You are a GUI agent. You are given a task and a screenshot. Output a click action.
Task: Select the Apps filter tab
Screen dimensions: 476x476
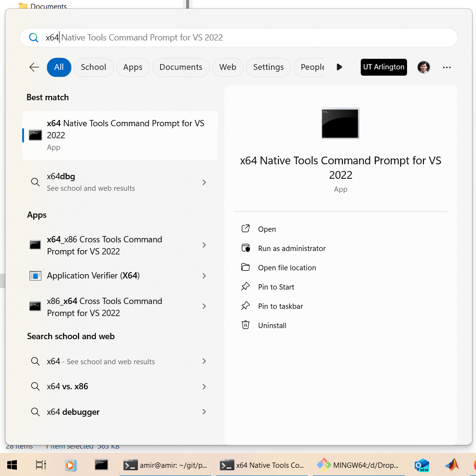tap(133, 67)
